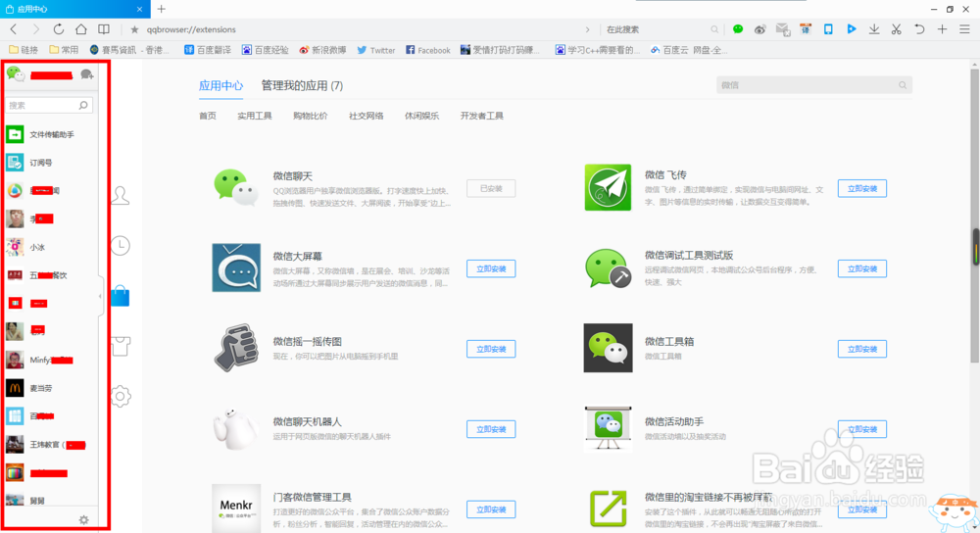Screen dimensions: 980x533
Task: Click the WeChat extension icon in toolbar
Action: (738, 29)
